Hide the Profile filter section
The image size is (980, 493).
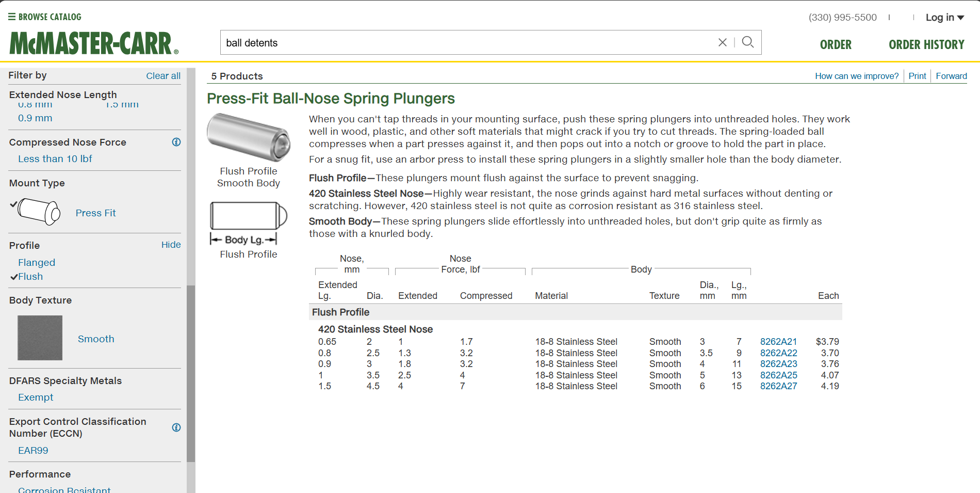click(x=171, y=245)
